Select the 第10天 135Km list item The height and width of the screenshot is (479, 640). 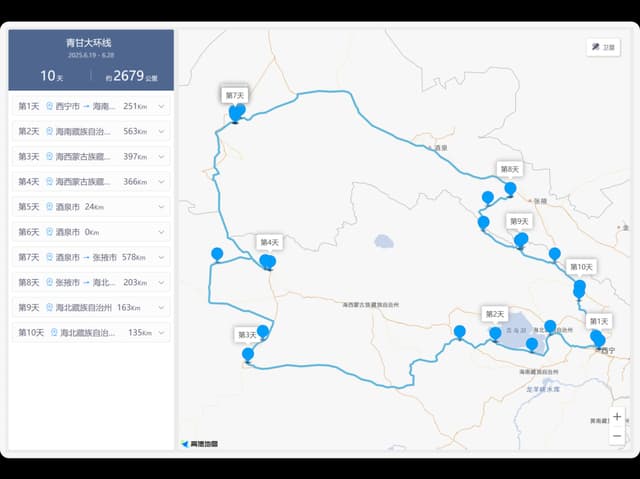pos(91,333)
